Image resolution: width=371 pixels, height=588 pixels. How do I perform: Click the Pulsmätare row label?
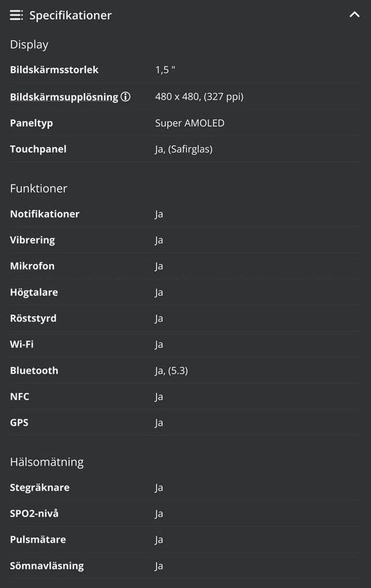point(38,540)
